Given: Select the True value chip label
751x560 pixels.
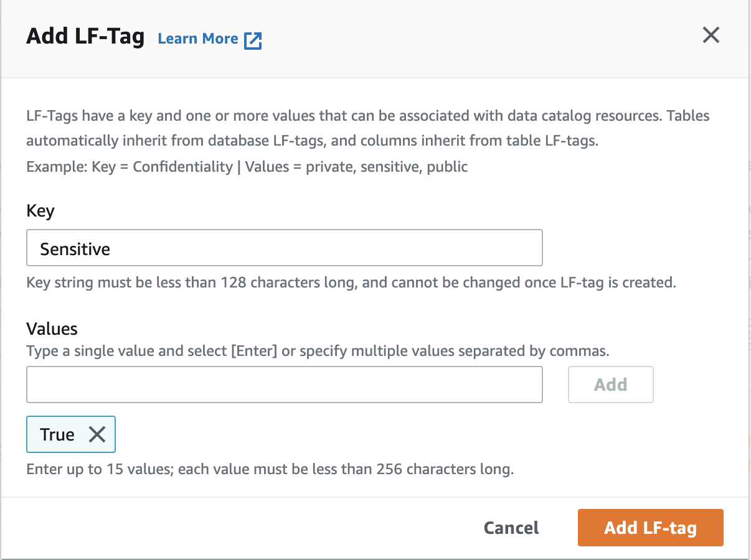Looking at the screenshot, I should click(x=57, y=434).
